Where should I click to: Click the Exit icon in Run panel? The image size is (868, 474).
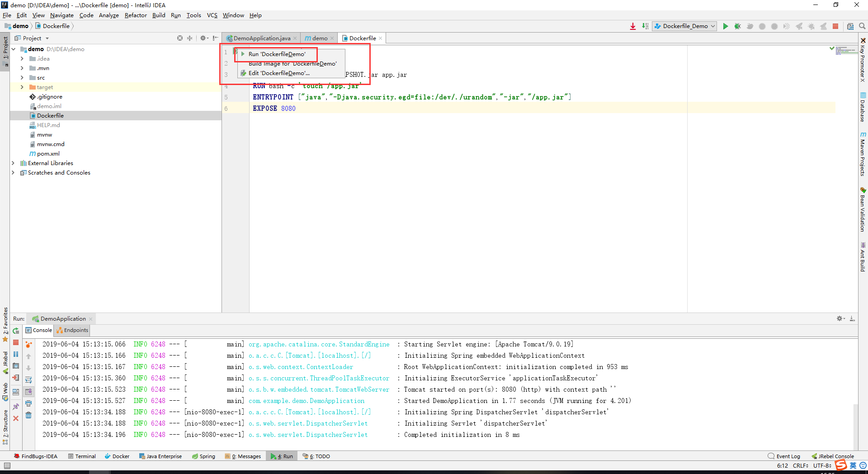(16, 378)
